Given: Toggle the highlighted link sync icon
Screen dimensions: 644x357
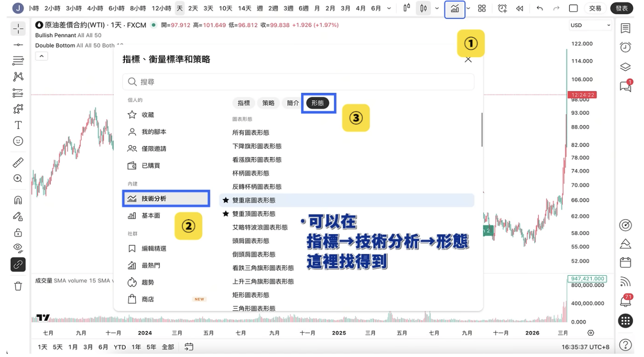Looking at the screenshot, I should (18, 265).
